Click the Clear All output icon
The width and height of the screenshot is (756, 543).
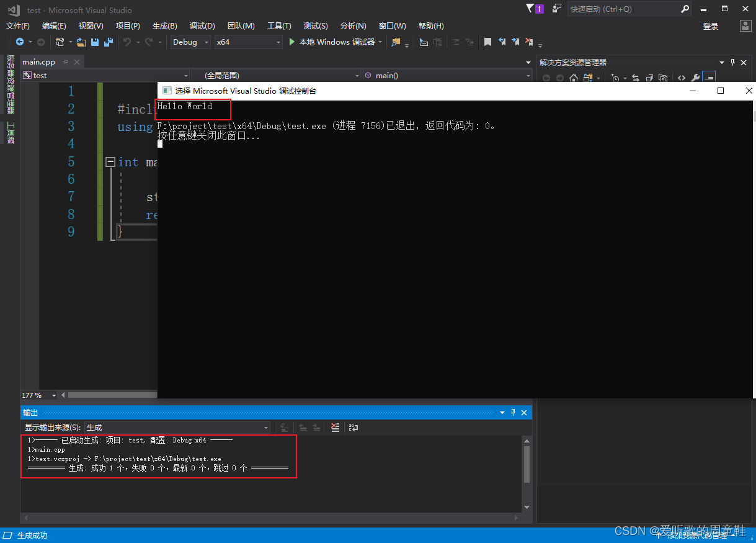335,427
